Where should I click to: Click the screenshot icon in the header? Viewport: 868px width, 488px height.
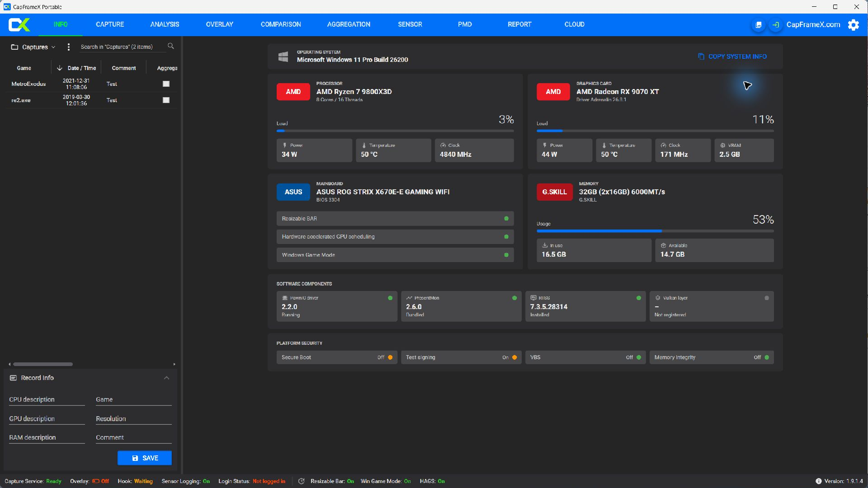(759, 25)
